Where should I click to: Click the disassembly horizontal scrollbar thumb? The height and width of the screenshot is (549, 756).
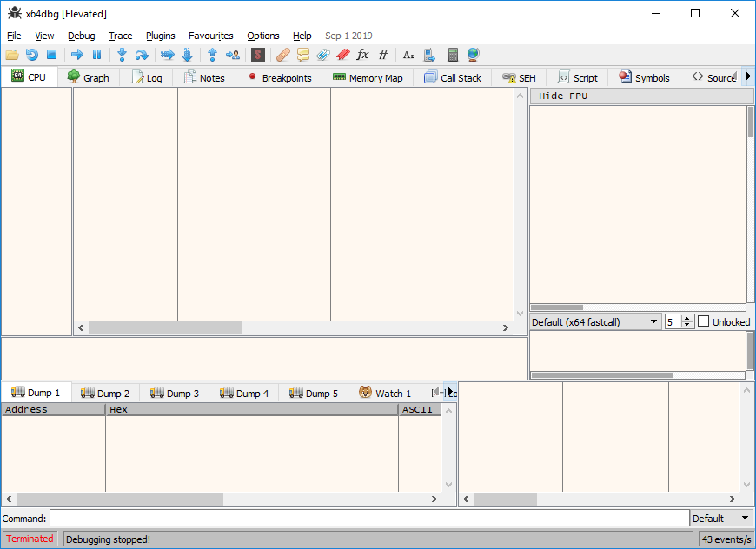(165, 327)
